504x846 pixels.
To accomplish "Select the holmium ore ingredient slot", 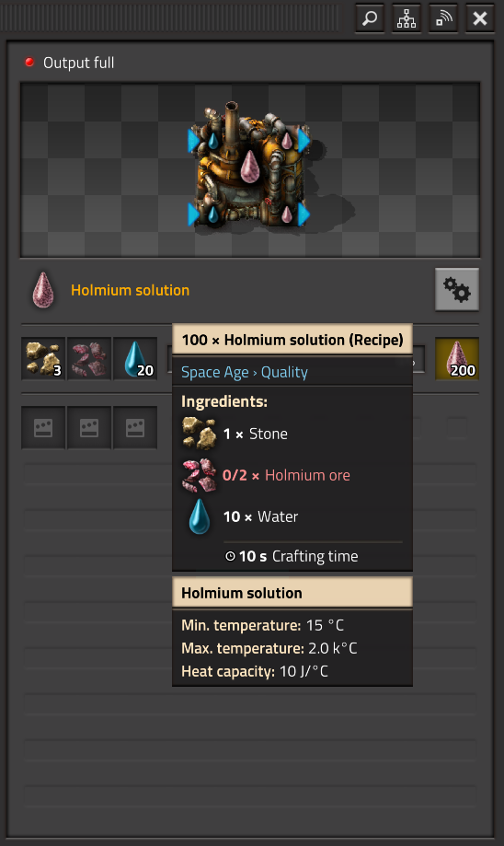I will click(x=89, y=359).
